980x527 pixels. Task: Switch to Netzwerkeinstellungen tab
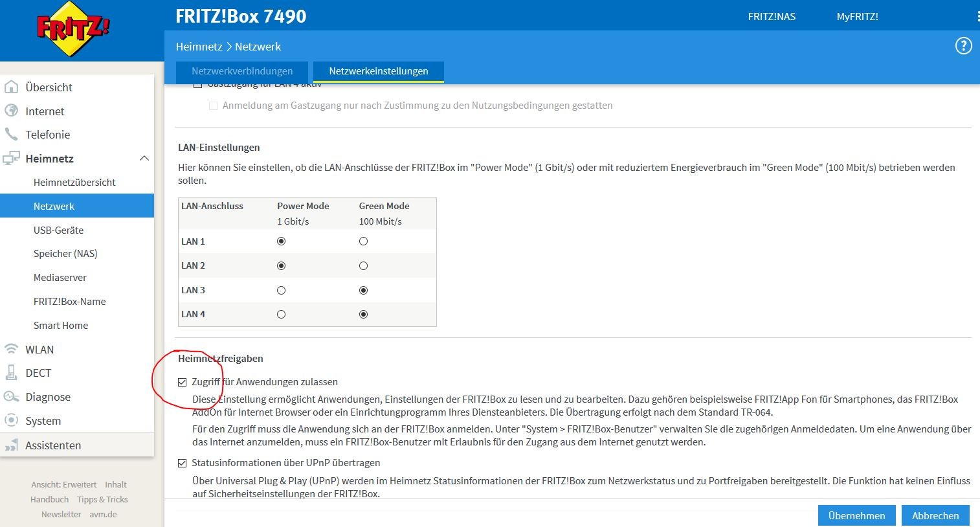[379, 71]
